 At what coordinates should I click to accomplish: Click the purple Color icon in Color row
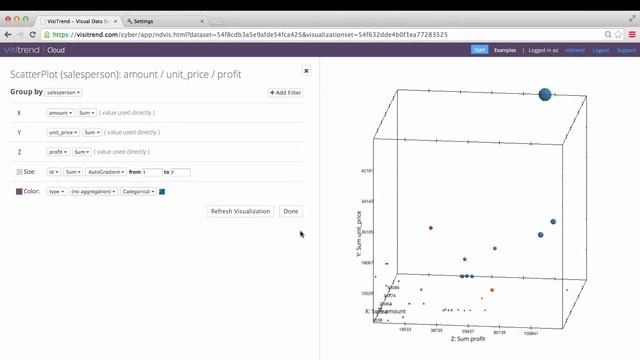tap(19, 191)
